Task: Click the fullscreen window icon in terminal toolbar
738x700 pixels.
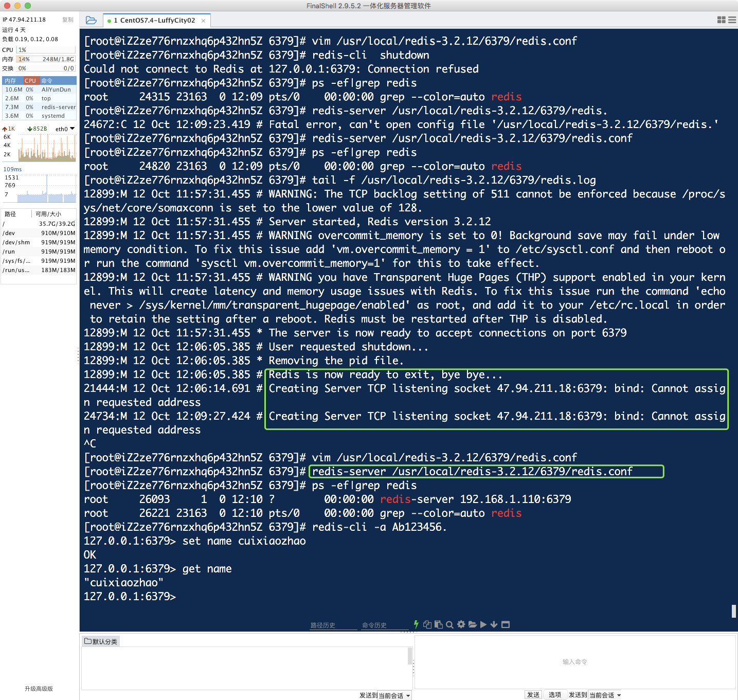Action: pyautogui.click(x=506, y=624)
